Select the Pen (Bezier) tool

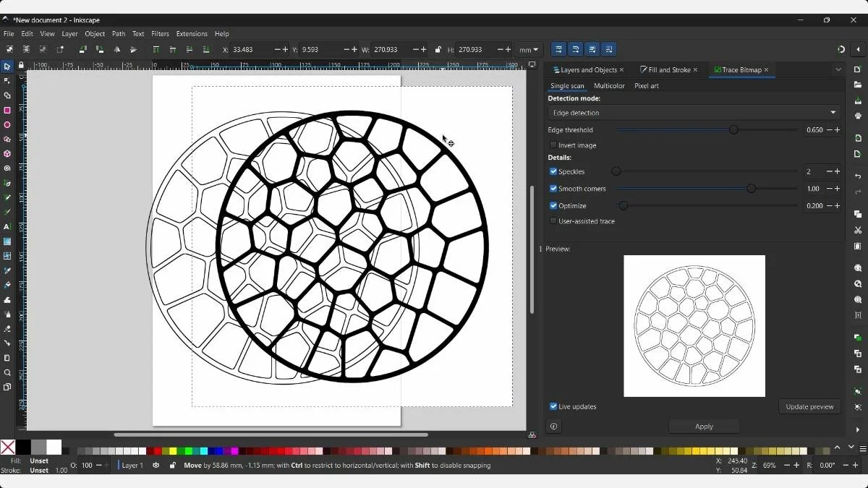(7, 183)
